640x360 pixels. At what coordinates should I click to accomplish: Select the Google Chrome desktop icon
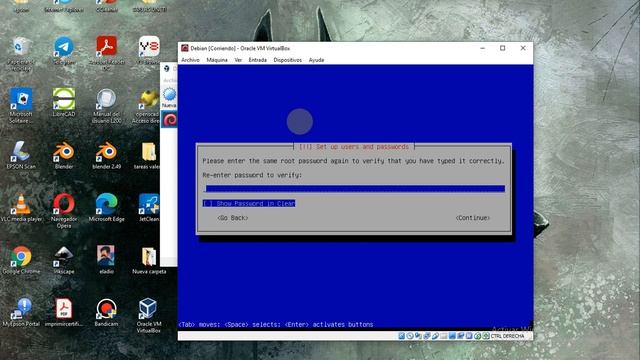pyautogui.click(x=21, y=260)
